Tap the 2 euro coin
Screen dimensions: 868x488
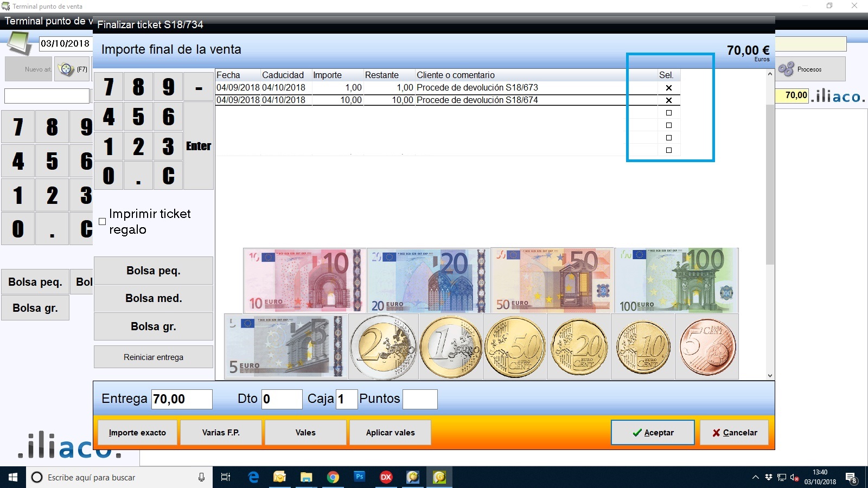384,346
